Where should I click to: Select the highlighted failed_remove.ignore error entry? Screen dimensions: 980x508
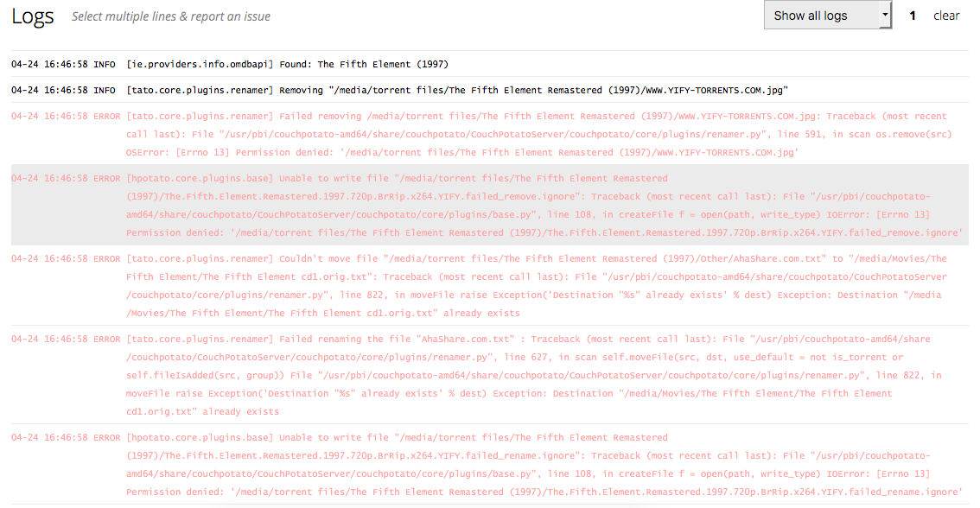click(x=489, y=205)
